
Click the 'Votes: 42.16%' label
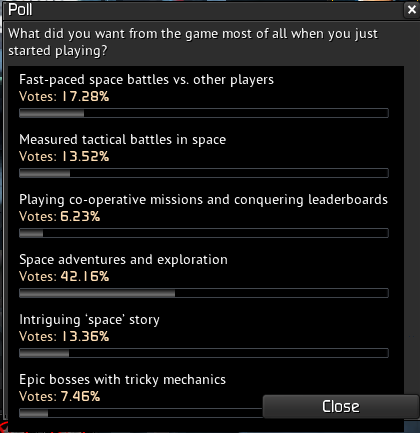coord(64,277)
